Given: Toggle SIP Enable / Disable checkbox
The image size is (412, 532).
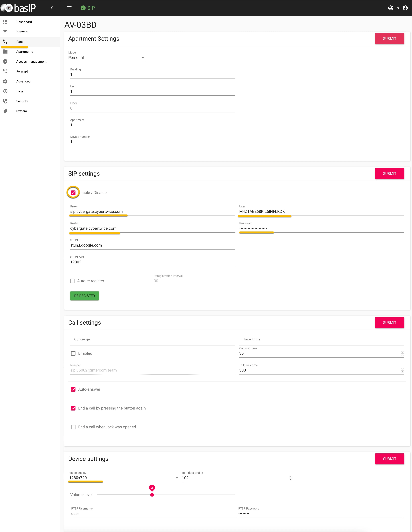Looking at the screenshot, I should 73,192.
